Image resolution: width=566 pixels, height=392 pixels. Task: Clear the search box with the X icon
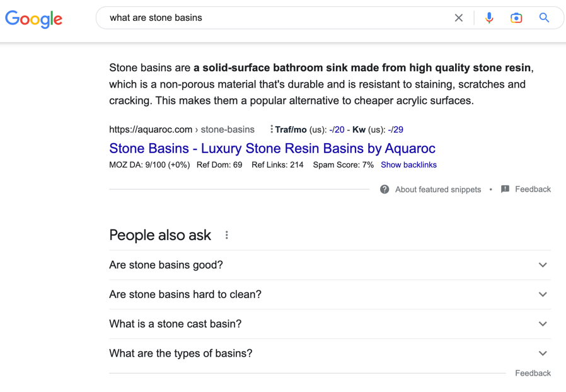point(458,18)
